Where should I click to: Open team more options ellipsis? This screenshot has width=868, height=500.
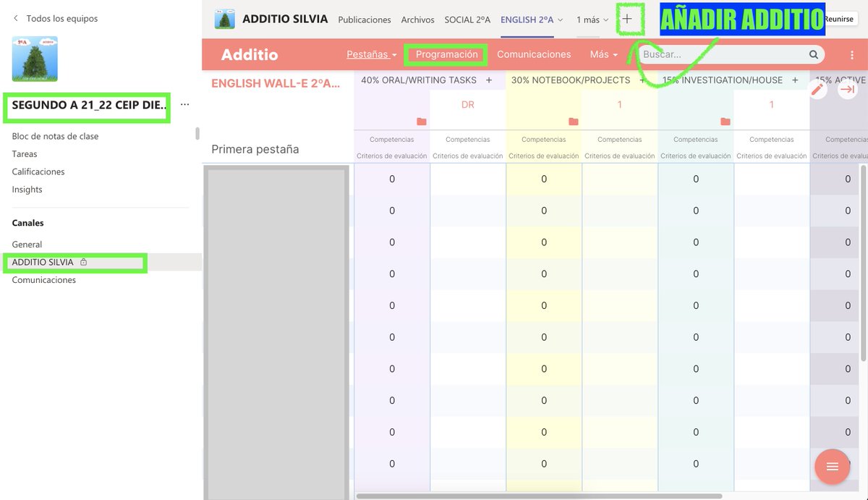pyautogui.click(x=184, y=105)
